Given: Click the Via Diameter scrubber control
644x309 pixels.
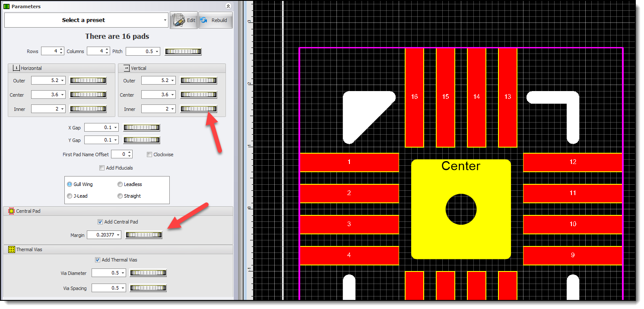Looking at the screenshot, I should tap(148, 273).
